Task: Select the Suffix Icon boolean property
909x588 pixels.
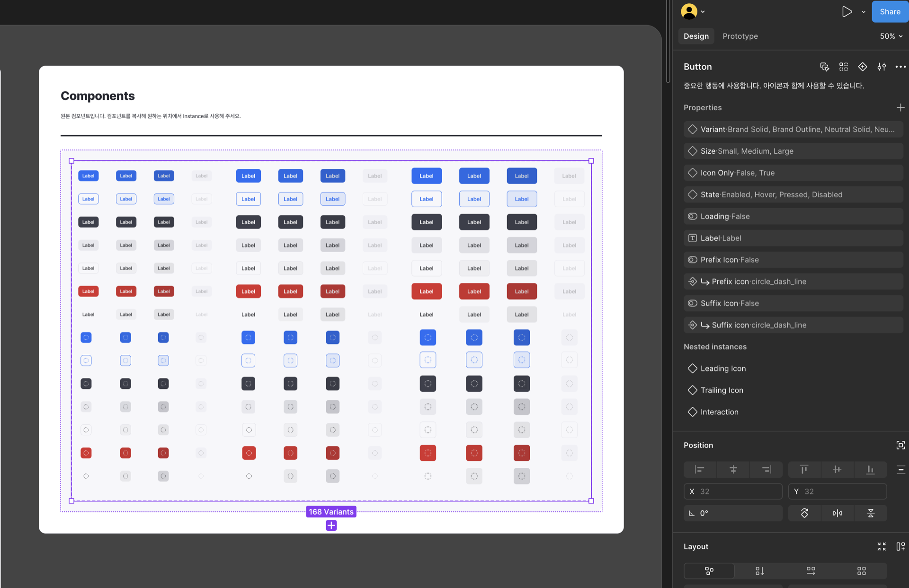Action: click(793, 303)
